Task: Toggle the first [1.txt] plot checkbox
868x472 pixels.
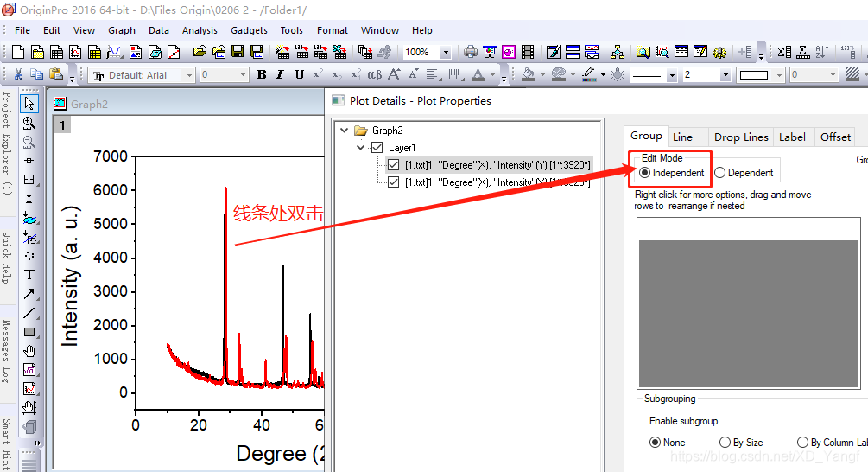Action: tap(394, 164)
